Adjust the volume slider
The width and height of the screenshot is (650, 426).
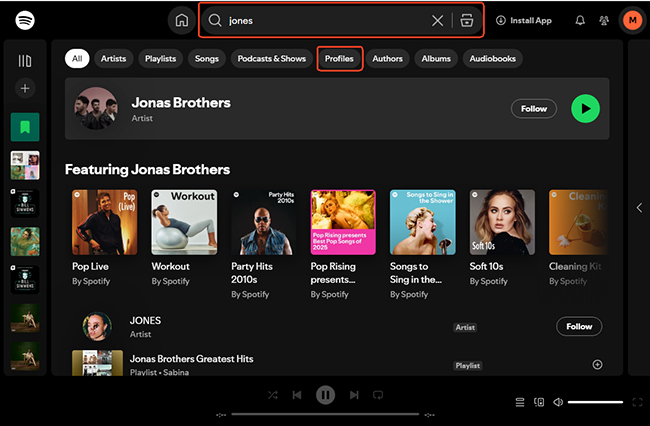coord(595,402)
